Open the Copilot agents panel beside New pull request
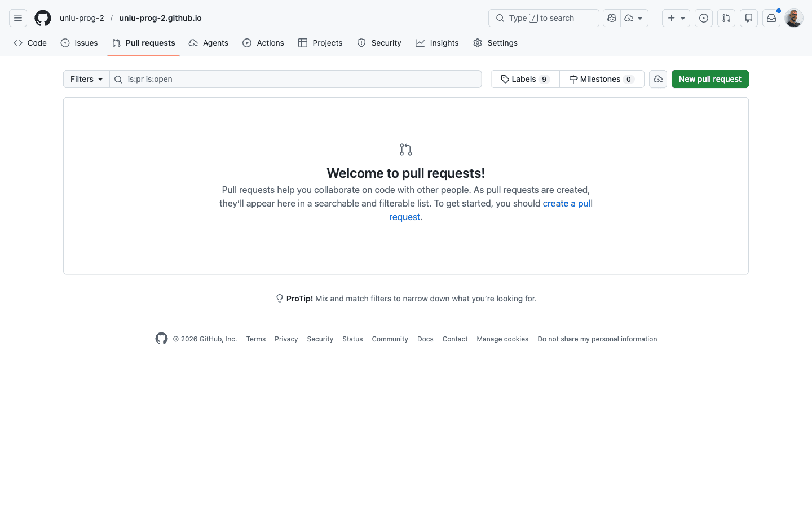Screen dimensions: 812x508 pos(657,79)
